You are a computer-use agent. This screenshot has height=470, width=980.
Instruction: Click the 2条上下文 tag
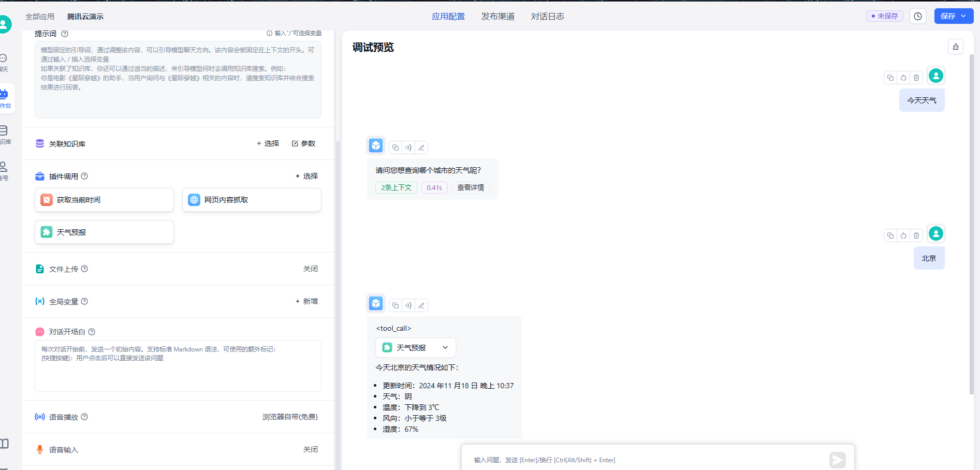[397, 187]
